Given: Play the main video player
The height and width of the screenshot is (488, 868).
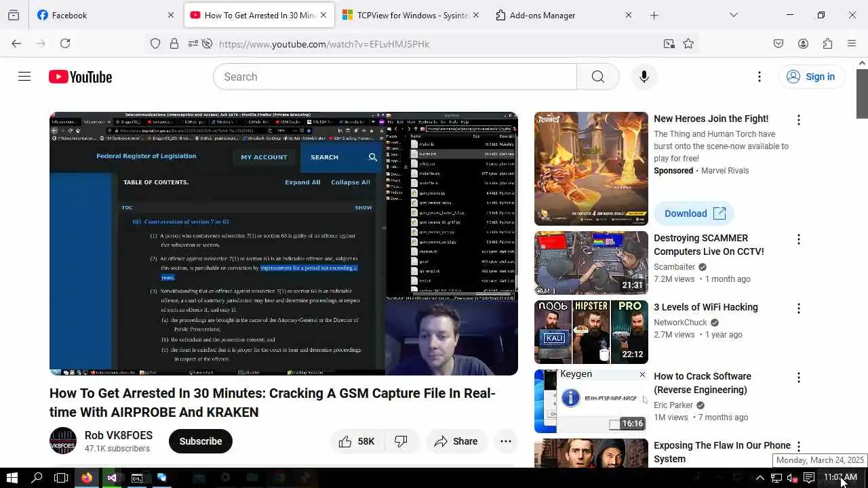Looking at the screenshot, I should tap(283, 243).
